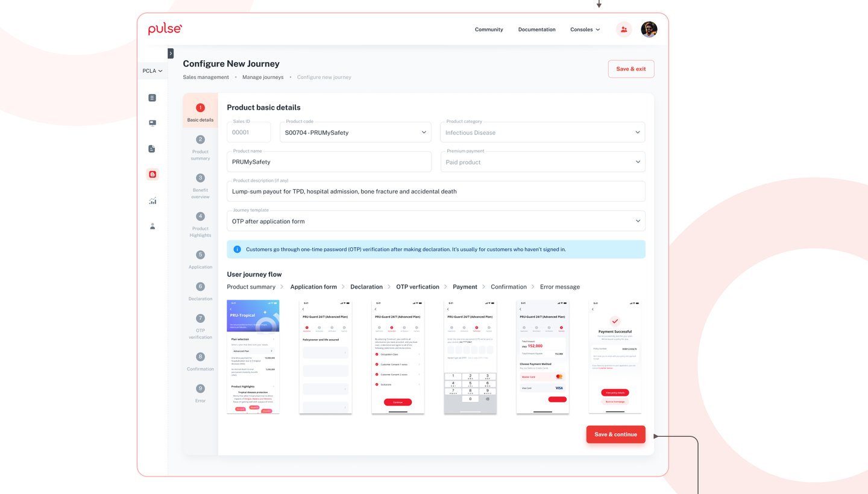Click the Product name field
The height and width of the screenshot is (494, 868).
pos(329,161)
